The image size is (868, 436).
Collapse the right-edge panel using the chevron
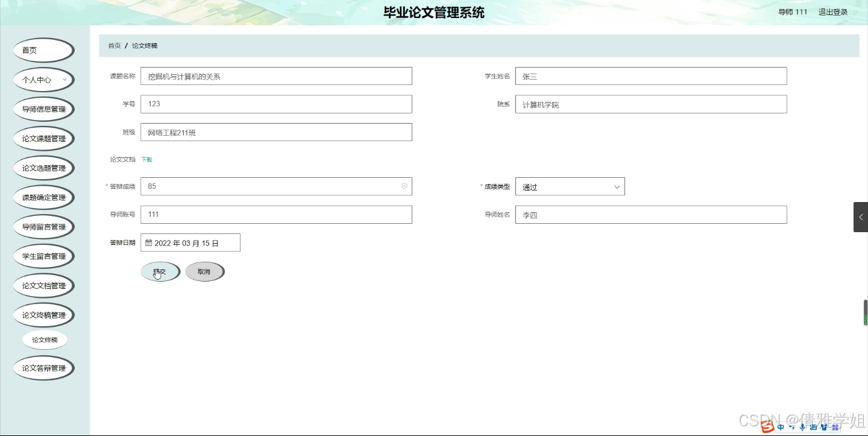coord(861,217)
